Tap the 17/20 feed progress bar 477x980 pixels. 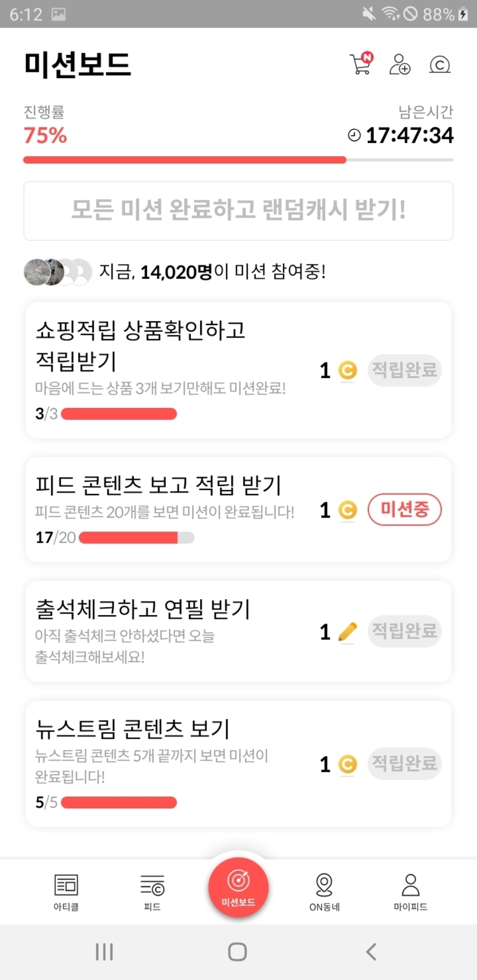point(137,538)
